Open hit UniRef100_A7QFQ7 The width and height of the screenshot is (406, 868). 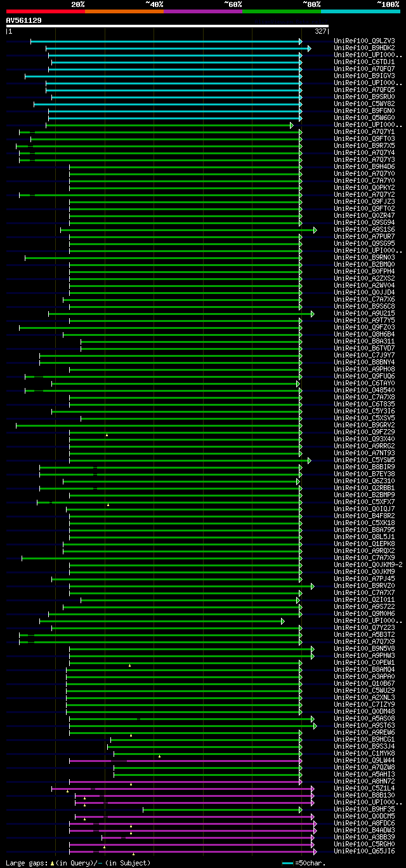pos(364,69)
